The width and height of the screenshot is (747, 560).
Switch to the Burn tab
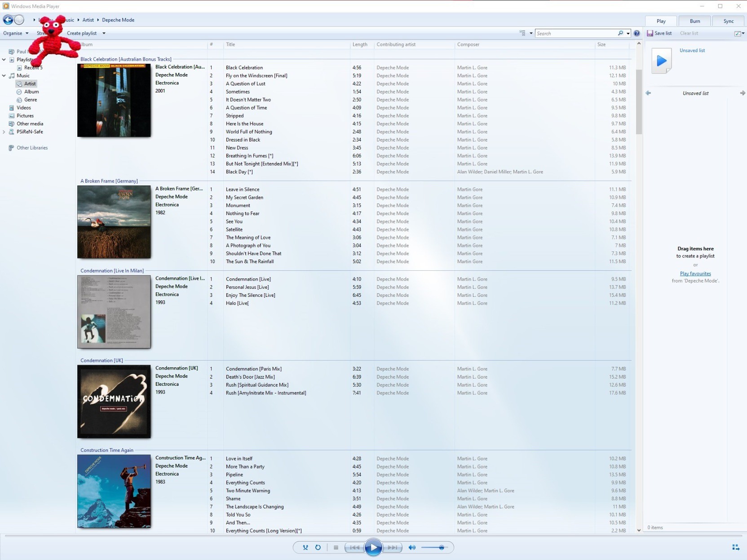[x=695, y=21]
